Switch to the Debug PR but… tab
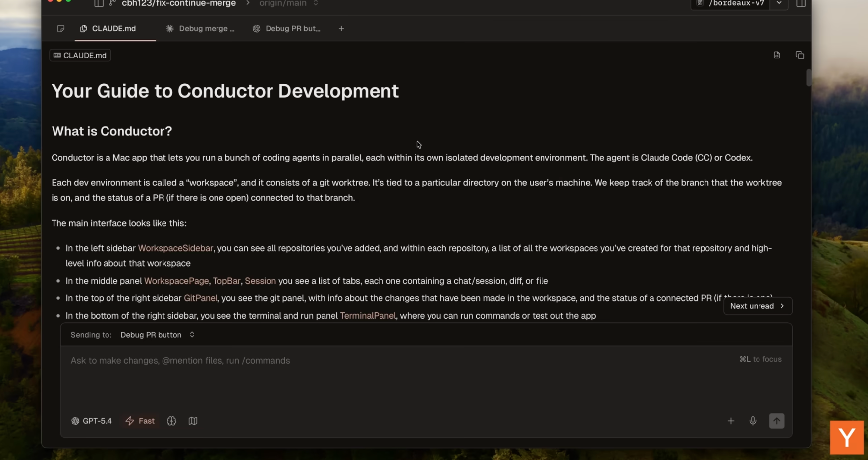Screen dimensions: 868x460 point(286,29)
